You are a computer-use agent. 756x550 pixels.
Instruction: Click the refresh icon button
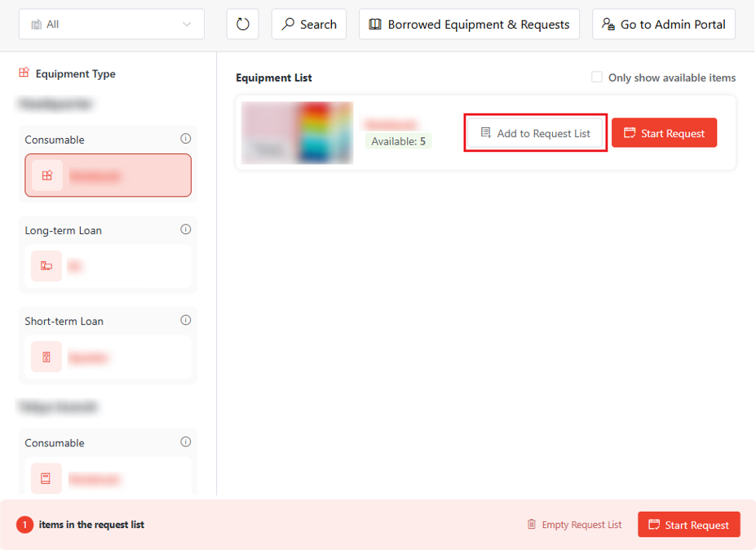tap(242, 24)
